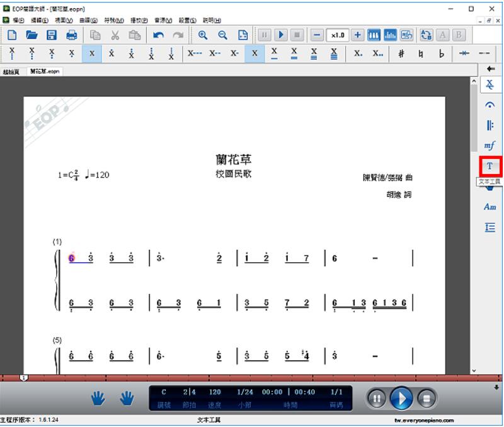
Task: Click the redo arrow icon
Action: (178, 35)
